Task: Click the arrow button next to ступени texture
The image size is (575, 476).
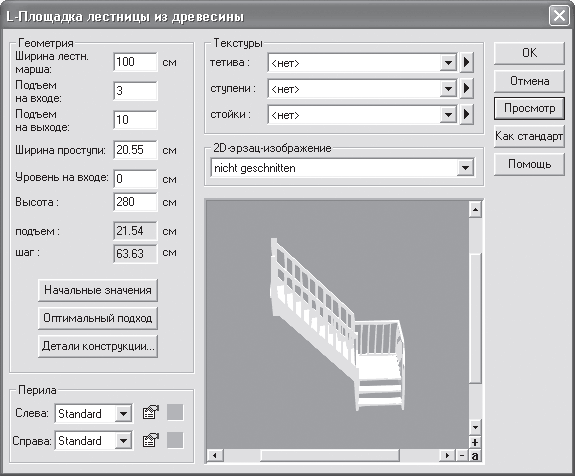Action: 466,88
